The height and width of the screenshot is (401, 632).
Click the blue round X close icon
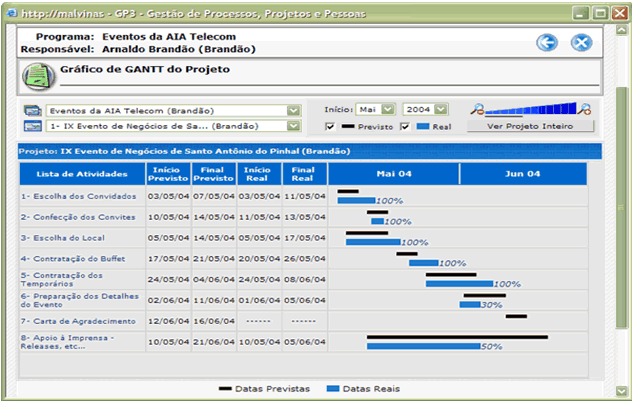(581, 42)
